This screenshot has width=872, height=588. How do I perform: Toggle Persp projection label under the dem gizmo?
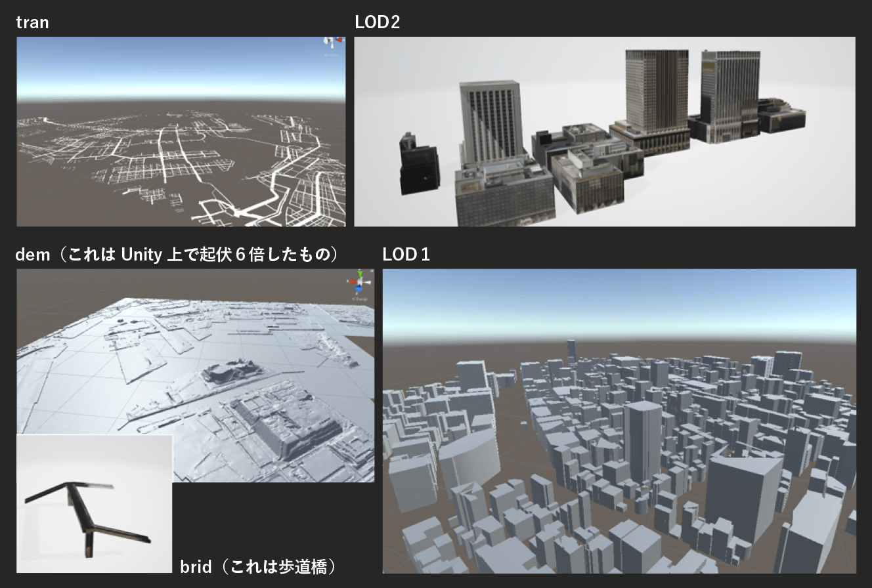tap(359, 299)
